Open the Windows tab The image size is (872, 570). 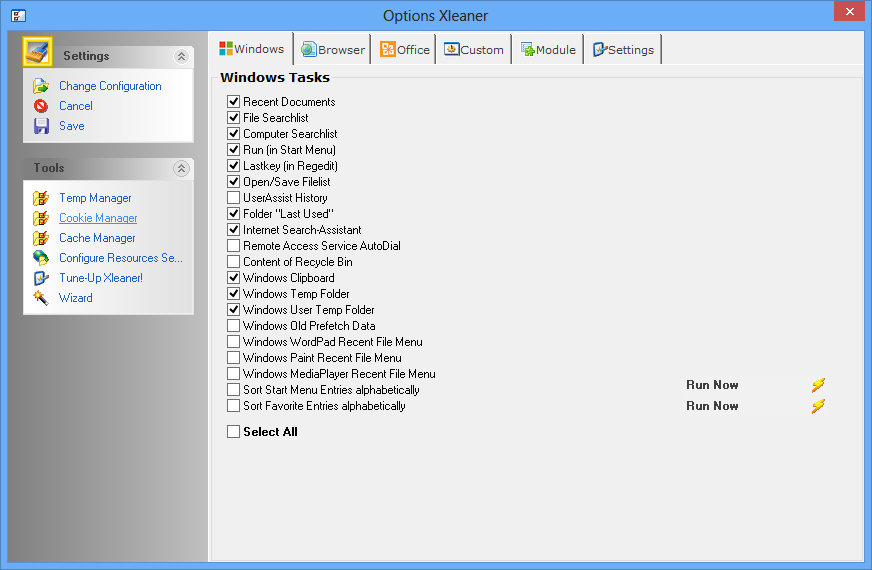point(252,49)
